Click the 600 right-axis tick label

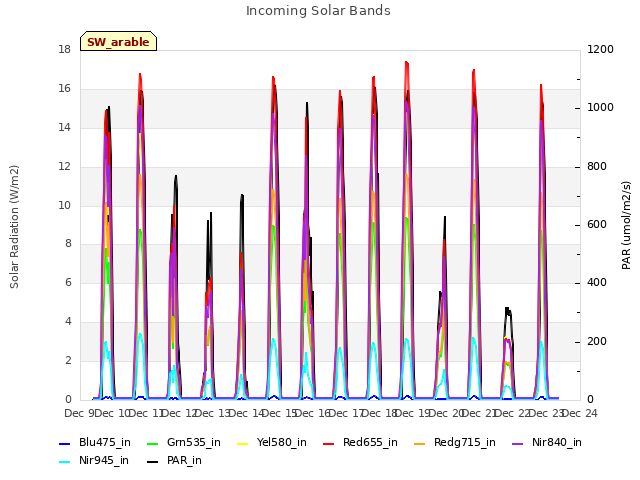click(597, 225)
